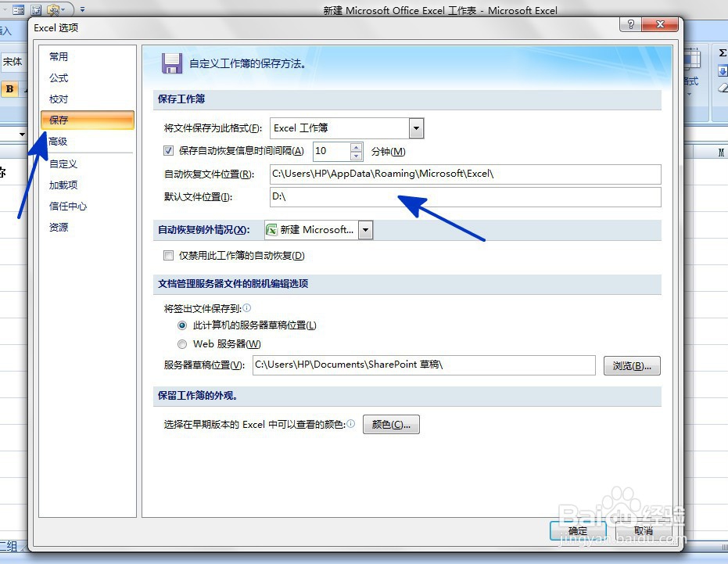Click the default file location field

(x=465, y=196)
